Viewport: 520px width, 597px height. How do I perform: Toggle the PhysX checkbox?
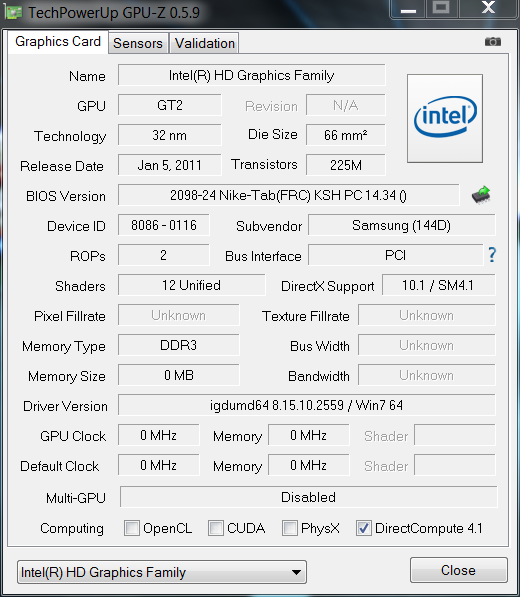pyautogui.click(x=289, y=528)
